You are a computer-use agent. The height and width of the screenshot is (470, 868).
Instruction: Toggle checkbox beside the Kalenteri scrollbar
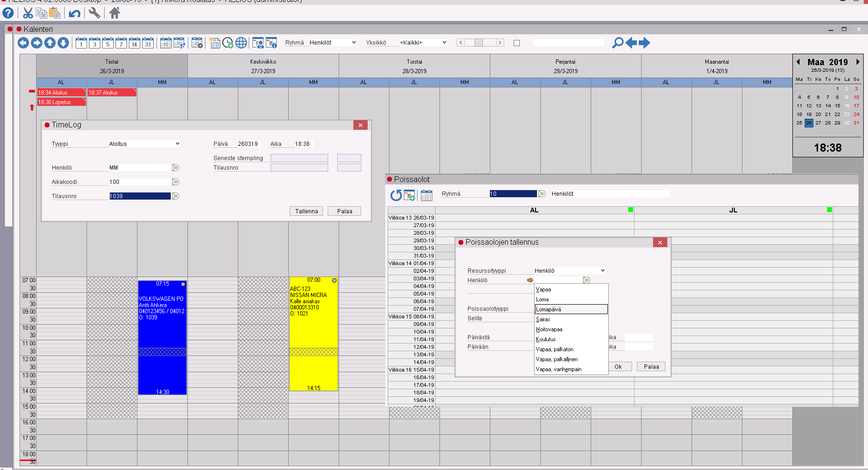pyautogui.click(x=517, y=43)
